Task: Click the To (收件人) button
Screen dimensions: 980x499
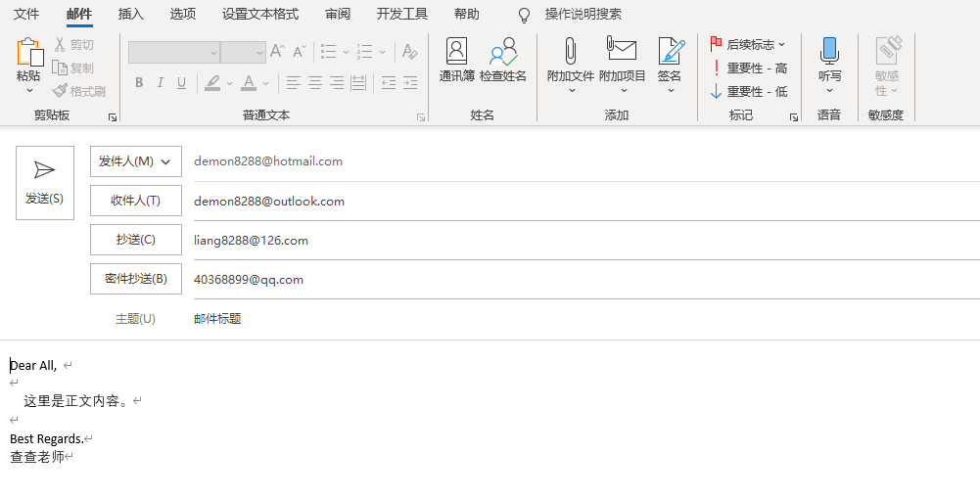Action: coord(136,201)
